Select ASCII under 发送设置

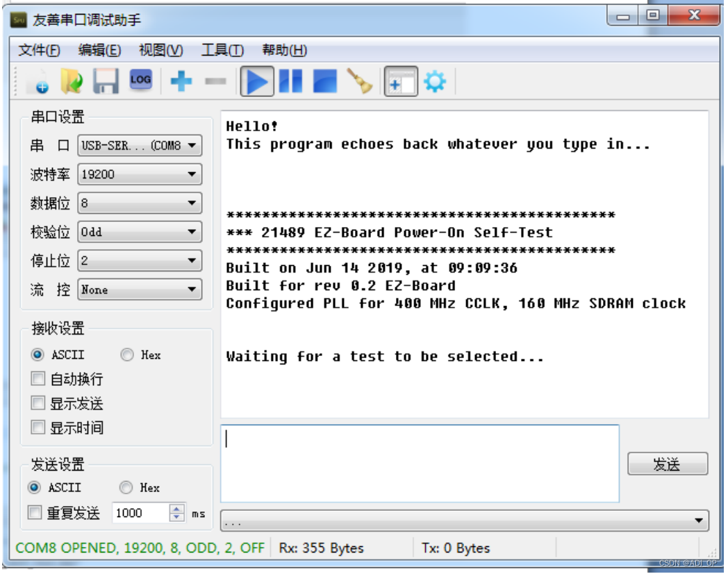point(34,487)
